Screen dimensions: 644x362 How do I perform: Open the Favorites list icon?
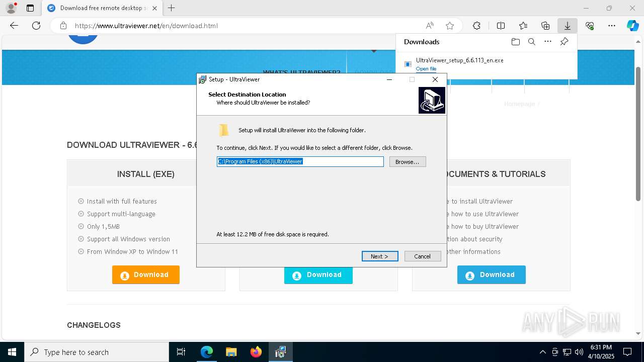(x=523, y=26)
